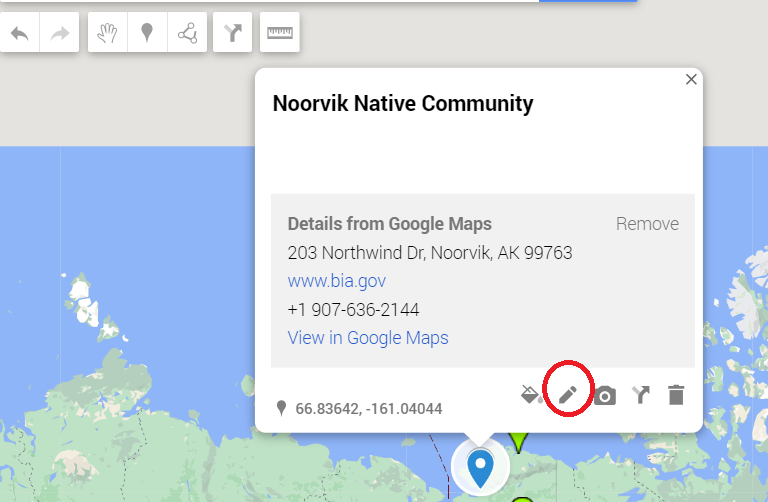Select the hand pan tool
The width and height of the screenshot is (768, 502).
pyautogui.click(x=107, y=32)
